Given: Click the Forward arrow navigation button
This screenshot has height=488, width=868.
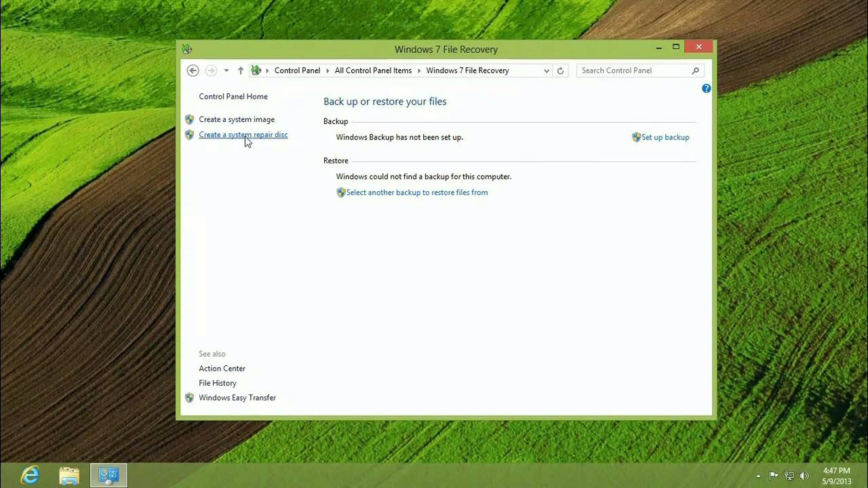Looking at the screenshot, I should coord(211,70).
